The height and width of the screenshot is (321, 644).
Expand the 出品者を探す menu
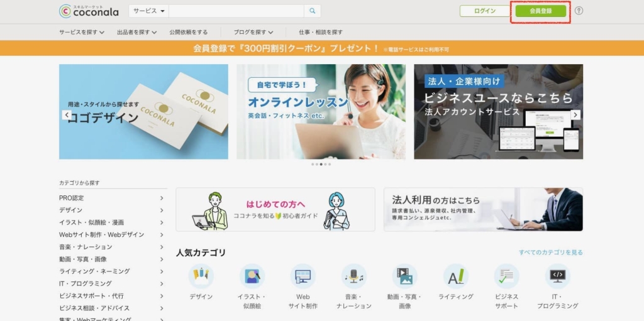pyautogui.click(x=136, y=32)
